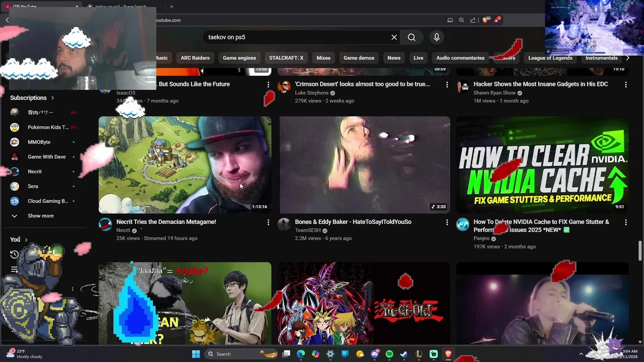Open Settings gear from the taskbar
This screenshot has height=362, width=644.
pos(330,354)
